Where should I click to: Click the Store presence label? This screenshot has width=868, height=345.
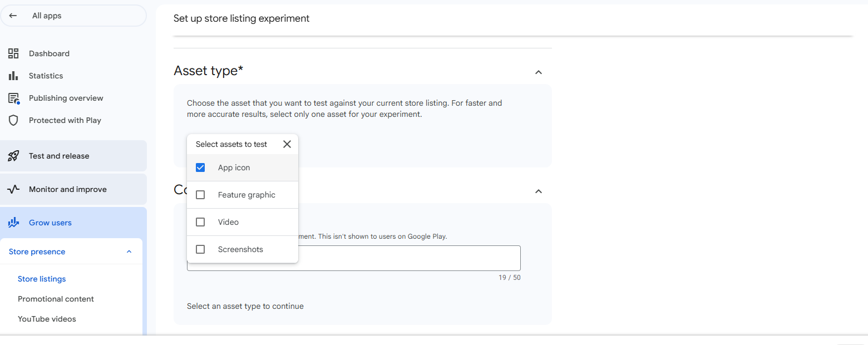tap(37, 252)
